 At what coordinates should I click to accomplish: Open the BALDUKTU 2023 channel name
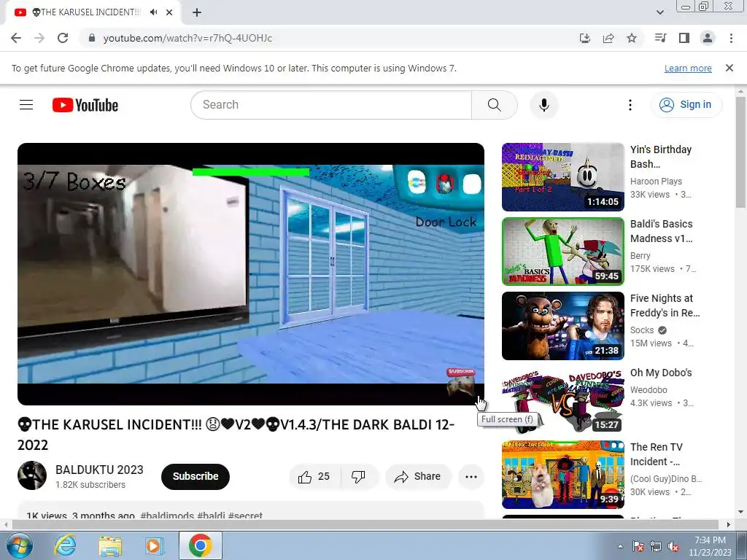point(99,470)
